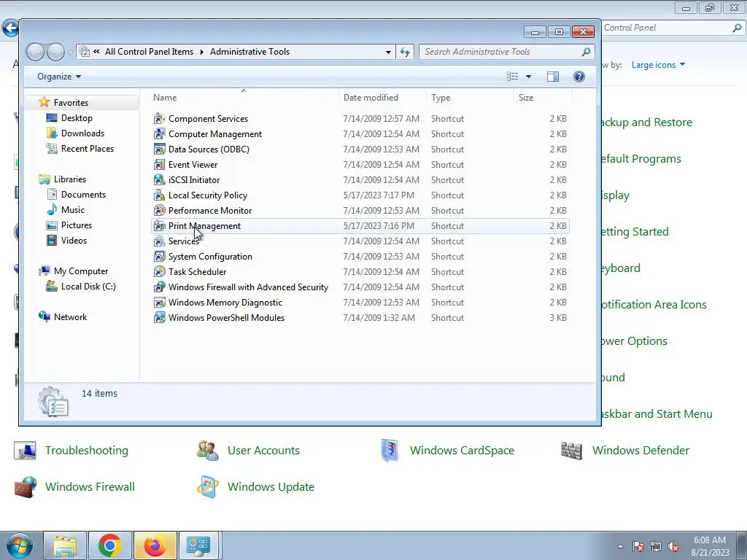This screenshot has width=747, height=560.
Task: Click Windows Update icon in Control Panel
Action: click(x=208, y=486)
